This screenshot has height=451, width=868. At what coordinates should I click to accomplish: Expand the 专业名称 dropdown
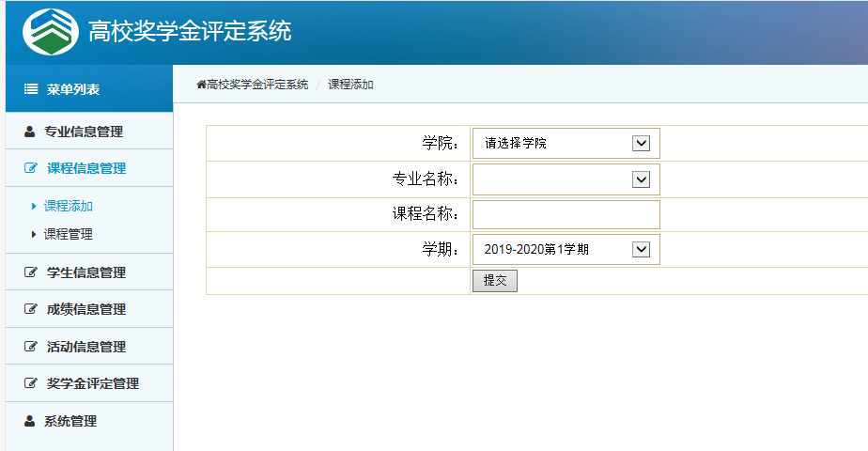coord(566,179)
